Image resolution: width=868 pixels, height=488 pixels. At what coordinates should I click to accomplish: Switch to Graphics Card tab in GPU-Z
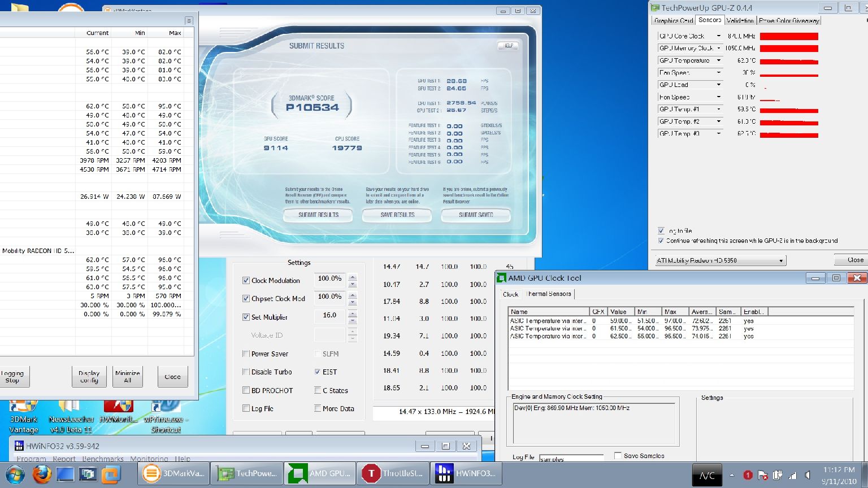coord(673,20)
